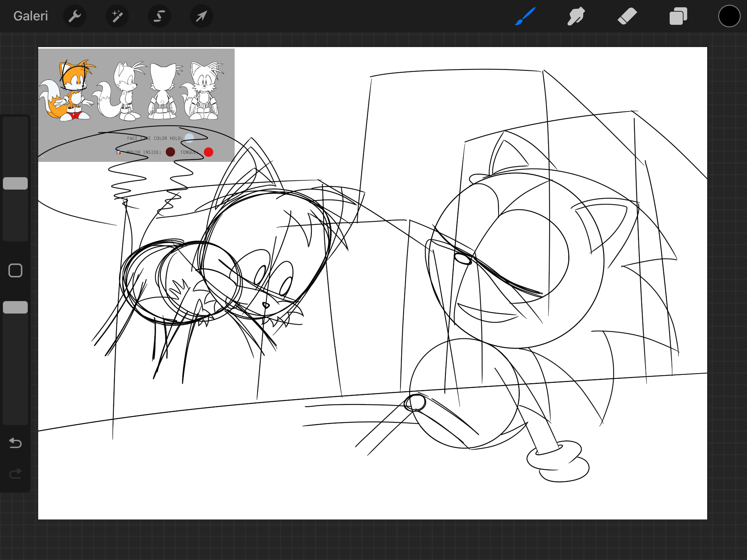This screenshot has width=747, height=560.
Task: Click the Tails reference image on canvas
Action: coord(136,105)
